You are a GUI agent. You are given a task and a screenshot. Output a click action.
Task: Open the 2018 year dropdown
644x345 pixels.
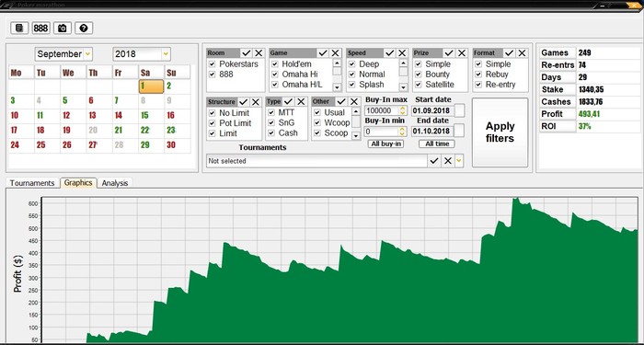[166, 53]
